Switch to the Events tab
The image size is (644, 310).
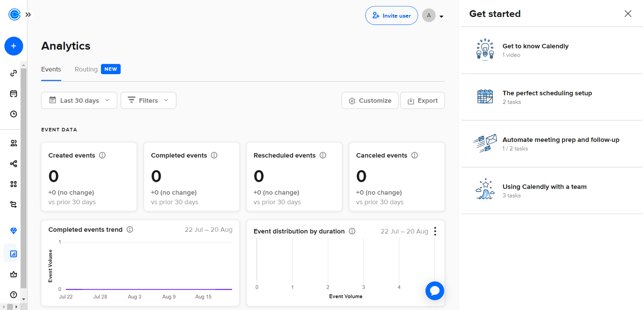[x=51, y=69]
